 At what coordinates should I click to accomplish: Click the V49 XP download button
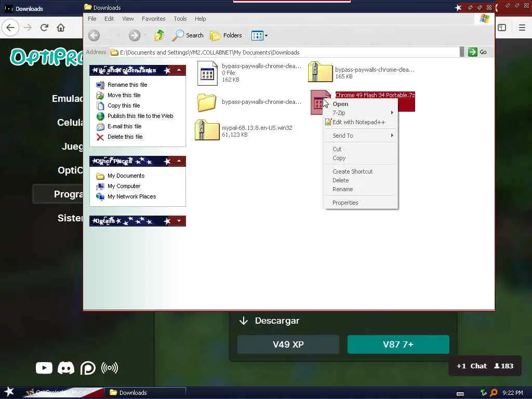pos(288,344)
